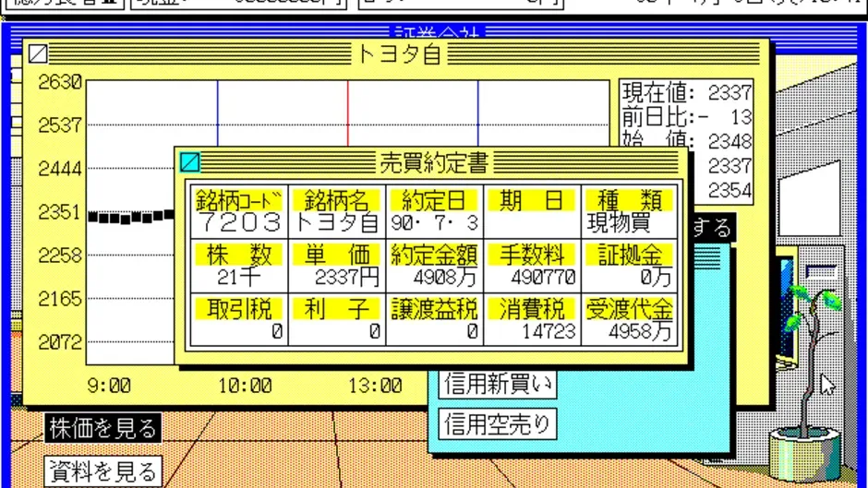Click the 2072 price axis label
The width and height of the screenshot is (868, 488).
pyautogui.click(x=60, y=342)
